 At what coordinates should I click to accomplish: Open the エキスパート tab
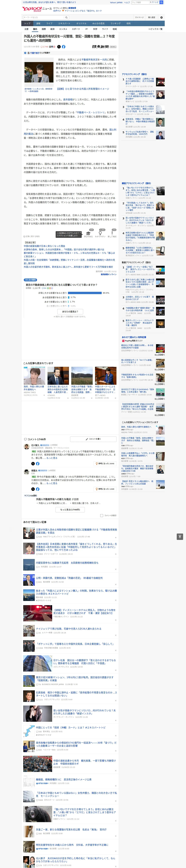pos(64,24)
